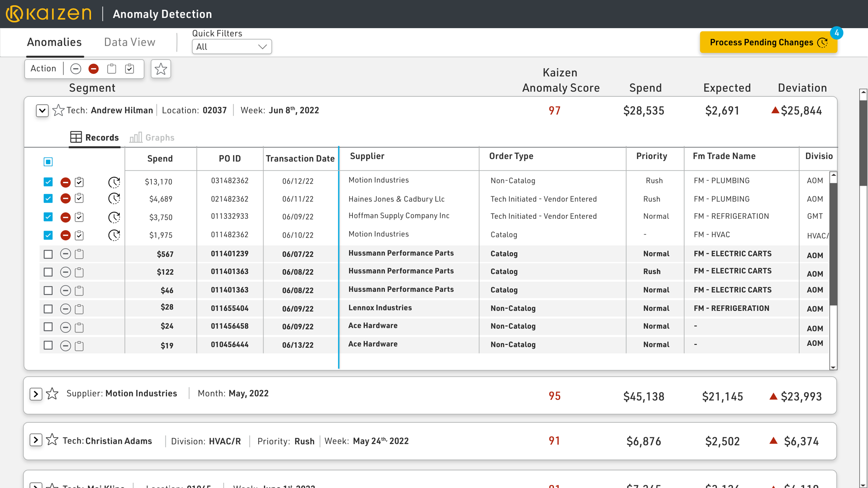The width and height of the screenshot is (868, 488).
Task: Expand the Christian Adams segment
Action: point(36,440)
